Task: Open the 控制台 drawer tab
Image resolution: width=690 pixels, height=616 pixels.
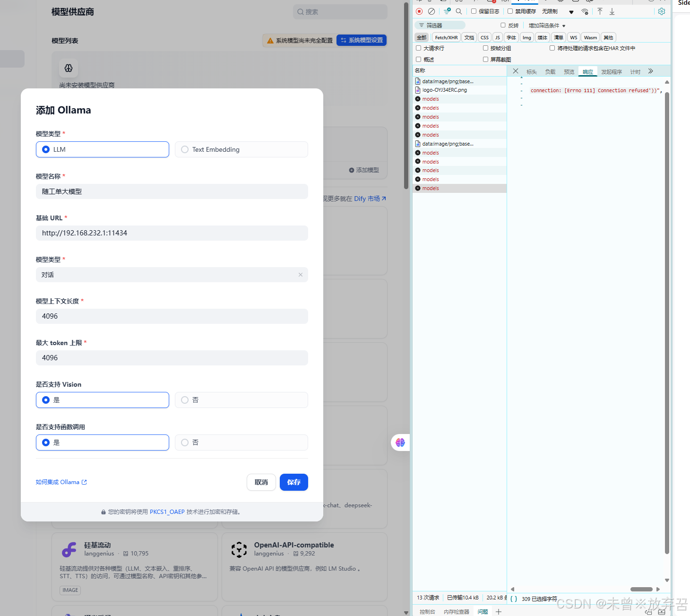Action: pyautogui.click(x=427, y=612)
